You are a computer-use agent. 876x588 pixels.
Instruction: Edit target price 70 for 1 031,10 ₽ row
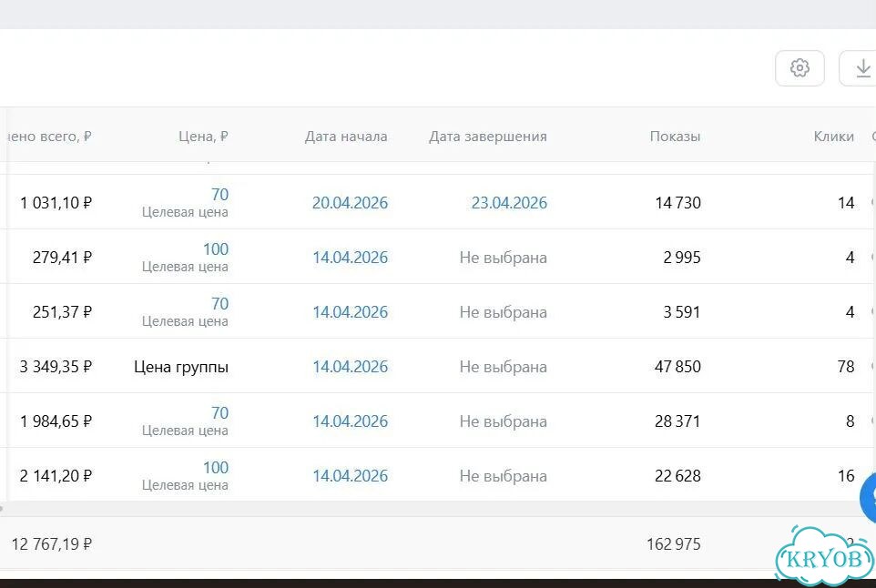click(x=219, y=194)
